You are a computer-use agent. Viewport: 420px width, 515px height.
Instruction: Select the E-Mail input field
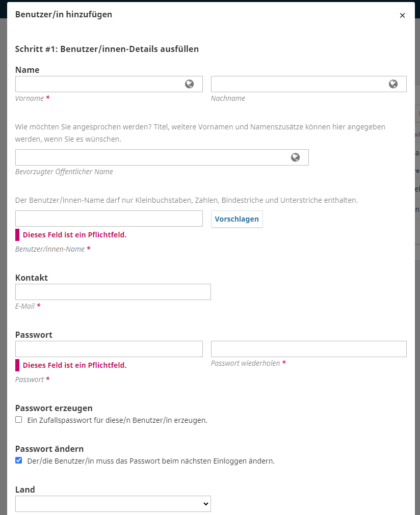pos(113,292)
